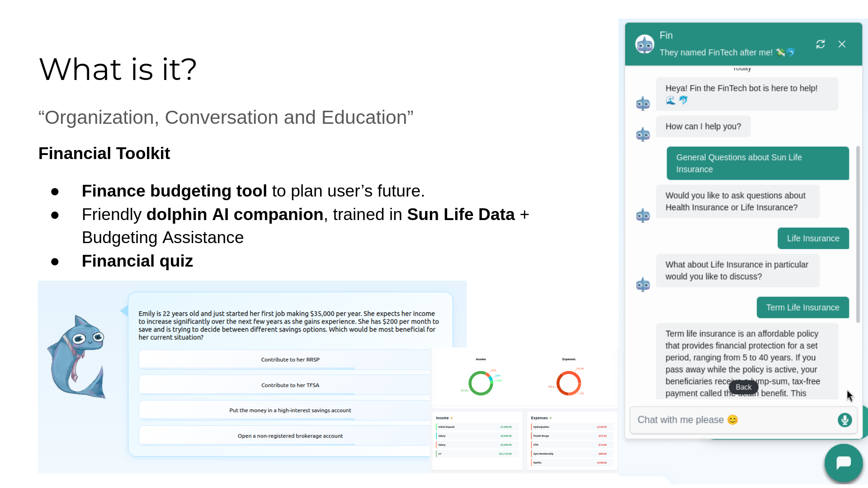Close the Fin chat window
This screenshot has height=488, width=868.
pos(842,44)
